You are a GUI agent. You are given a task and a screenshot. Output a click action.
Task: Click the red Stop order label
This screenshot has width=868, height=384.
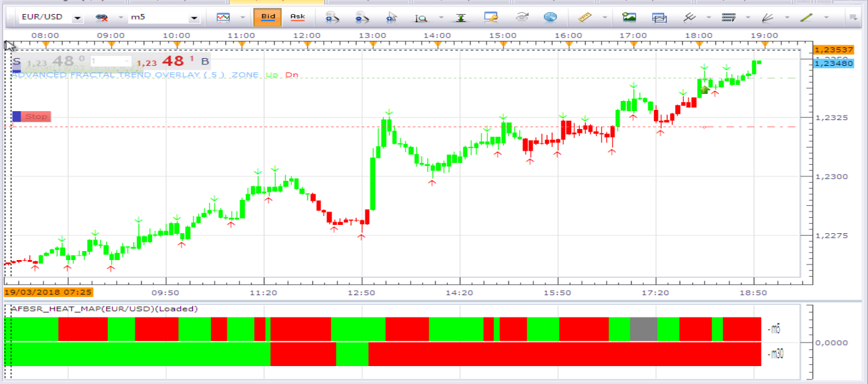[x=36, y=116]
